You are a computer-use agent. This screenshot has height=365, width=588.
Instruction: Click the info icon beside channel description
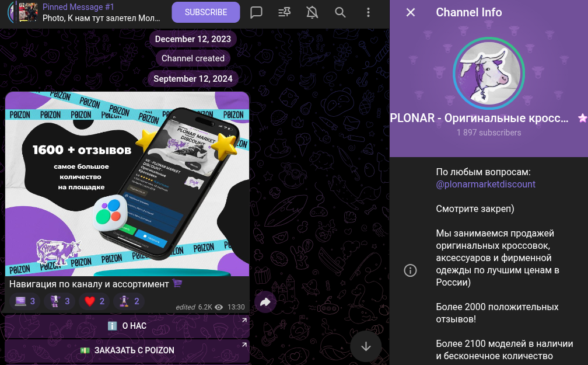pos(410,270)
